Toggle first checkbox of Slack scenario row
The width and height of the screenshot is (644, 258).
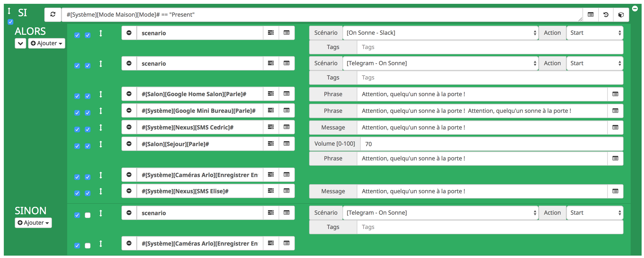[x=77, y=35]
